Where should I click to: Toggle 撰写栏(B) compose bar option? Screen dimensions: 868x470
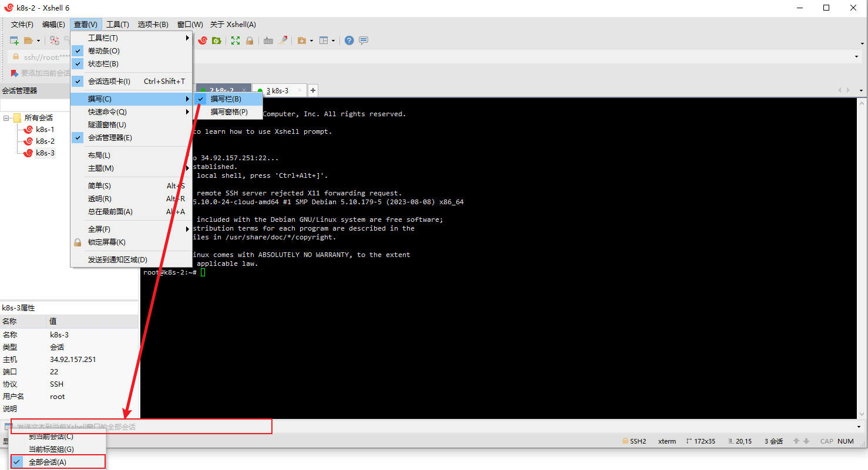point(228,99)
